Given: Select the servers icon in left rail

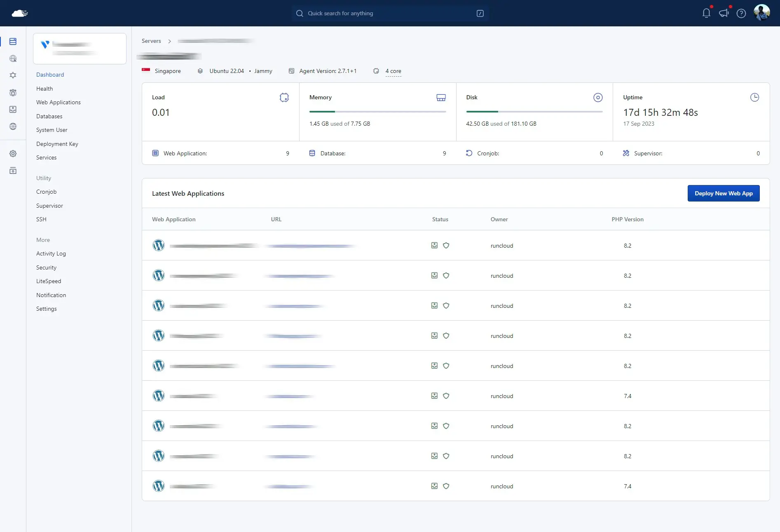Looking at the screenshot, I should pos(13,42).
